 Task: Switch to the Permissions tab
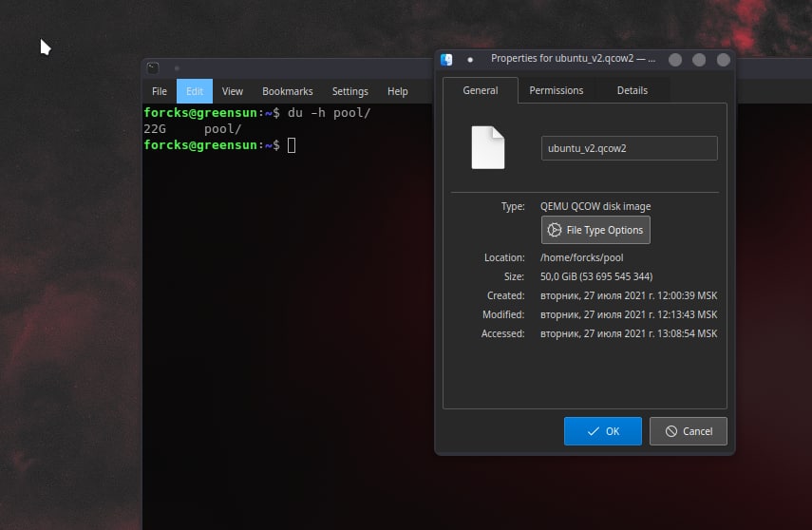tap(557, 90)
